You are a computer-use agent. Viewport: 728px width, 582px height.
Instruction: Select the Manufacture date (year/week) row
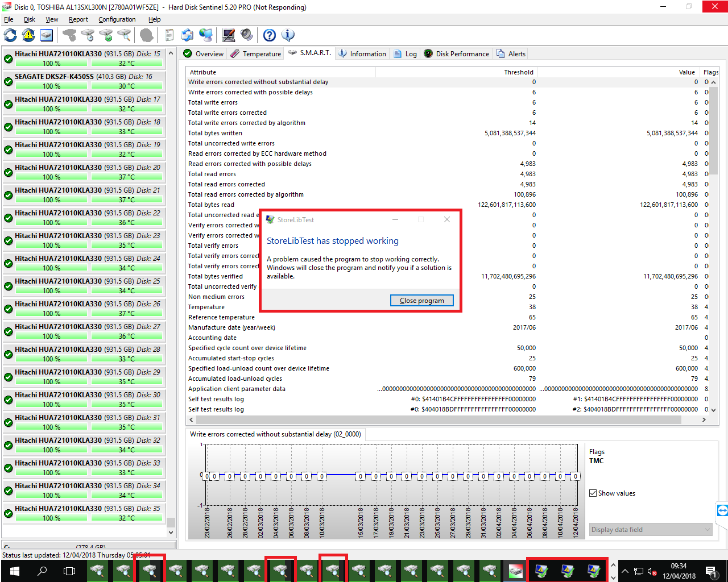point(448,327)
